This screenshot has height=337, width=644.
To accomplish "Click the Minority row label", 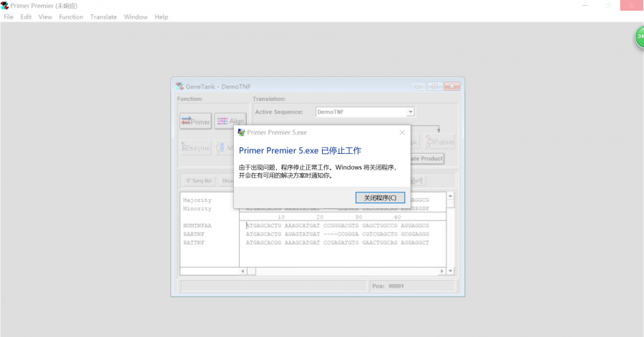I will [x=197, y=209].
